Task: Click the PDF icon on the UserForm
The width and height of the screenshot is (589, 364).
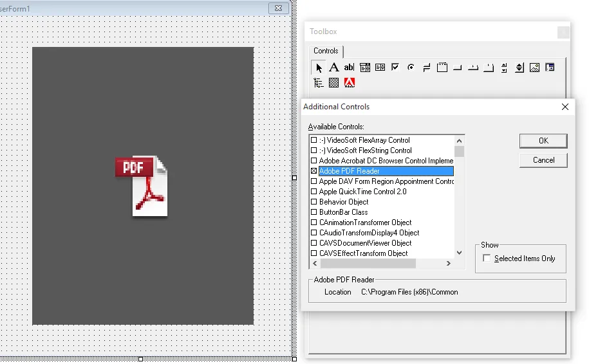Action: (x=142, y=186)
